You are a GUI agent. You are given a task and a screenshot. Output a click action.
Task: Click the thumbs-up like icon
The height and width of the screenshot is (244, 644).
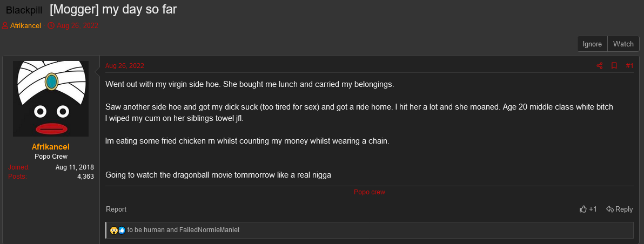click(583, 209)
